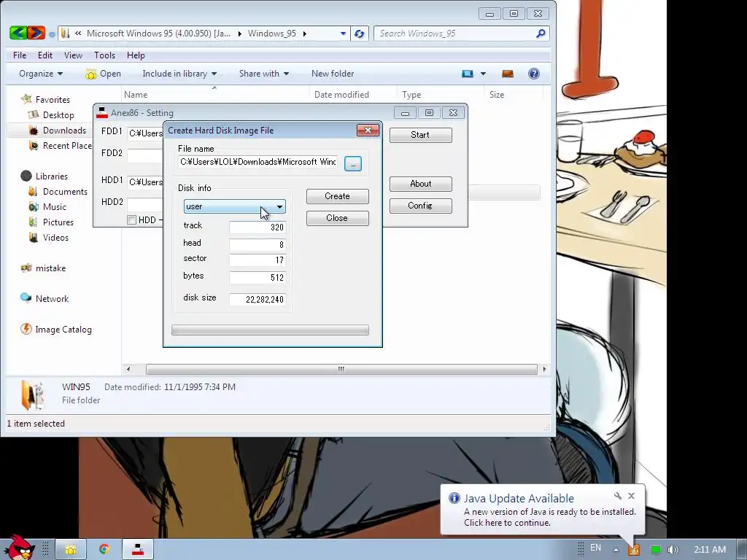The image size is (747, 560).
Task: Open the user disk type dropdown
Action: tap(234, 206)
